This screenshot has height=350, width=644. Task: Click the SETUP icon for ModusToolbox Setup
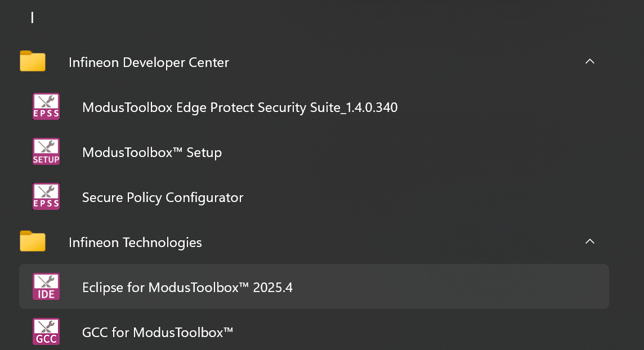tap(46, 152)
